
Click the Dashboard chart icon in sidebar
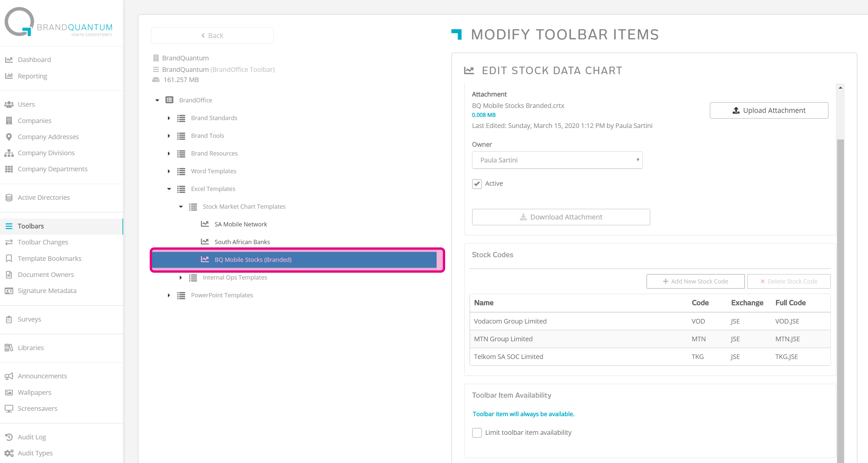[9, 60]
